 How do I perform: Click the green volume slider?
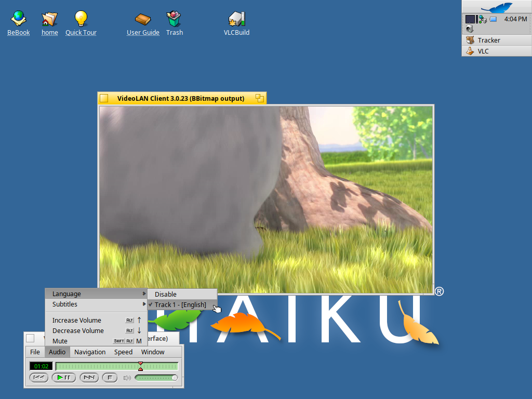(156, 378)
